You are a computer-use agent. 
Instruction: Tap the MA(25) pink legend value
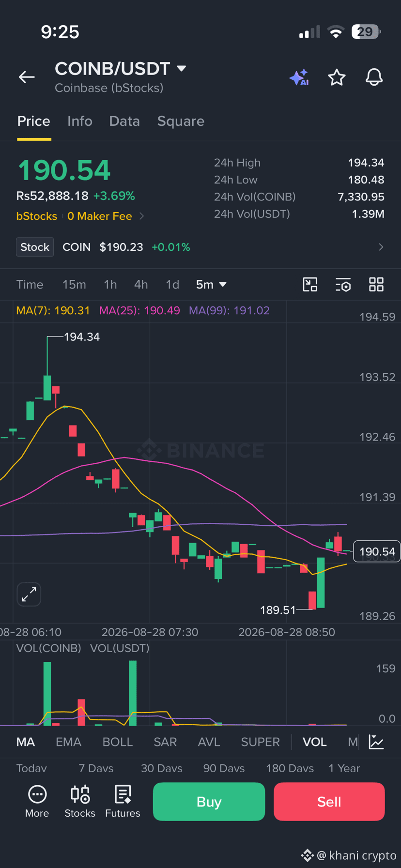139,310
